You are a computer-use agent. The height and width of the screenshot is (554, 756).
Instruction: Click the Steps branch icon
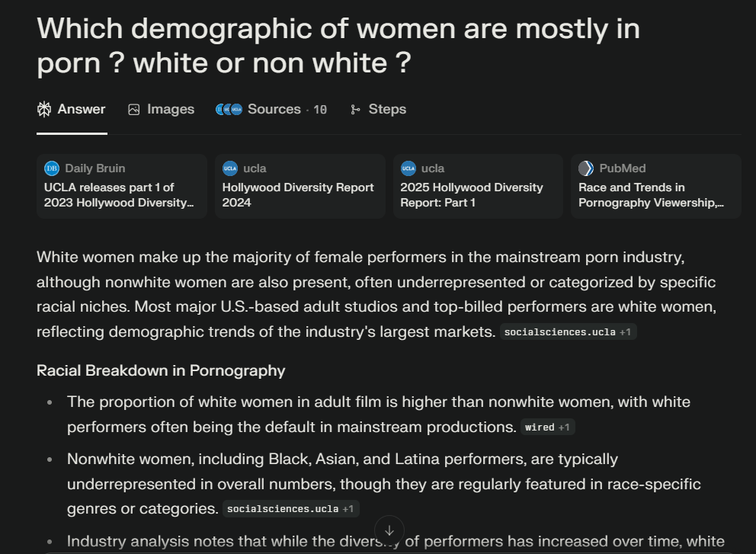coord(355,110)
